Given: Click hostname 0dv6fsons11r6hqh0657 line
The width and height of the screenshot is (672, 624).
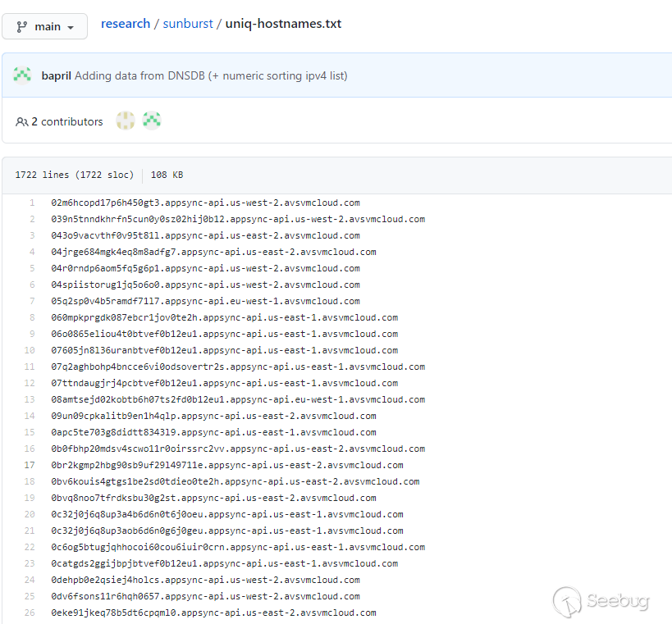Looking at the screenshot, I should pos(205,597).
